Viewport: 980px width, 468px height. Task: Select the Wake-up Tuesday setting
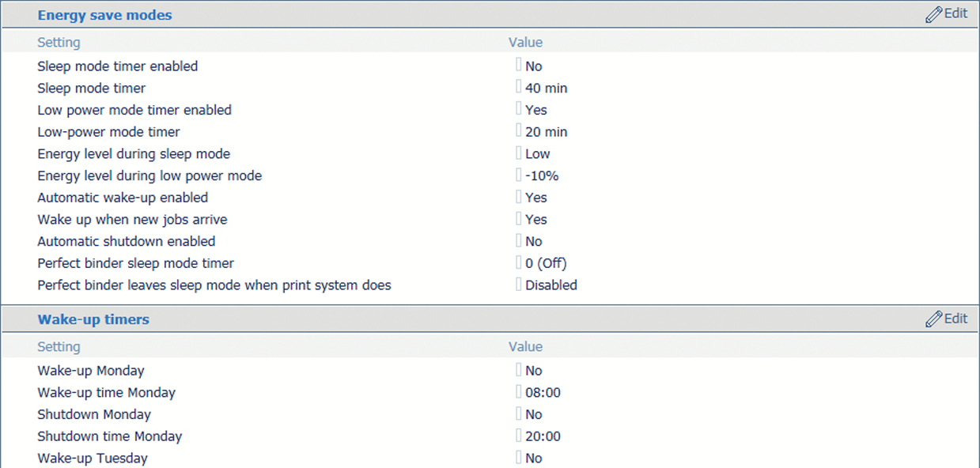point(93,459)
